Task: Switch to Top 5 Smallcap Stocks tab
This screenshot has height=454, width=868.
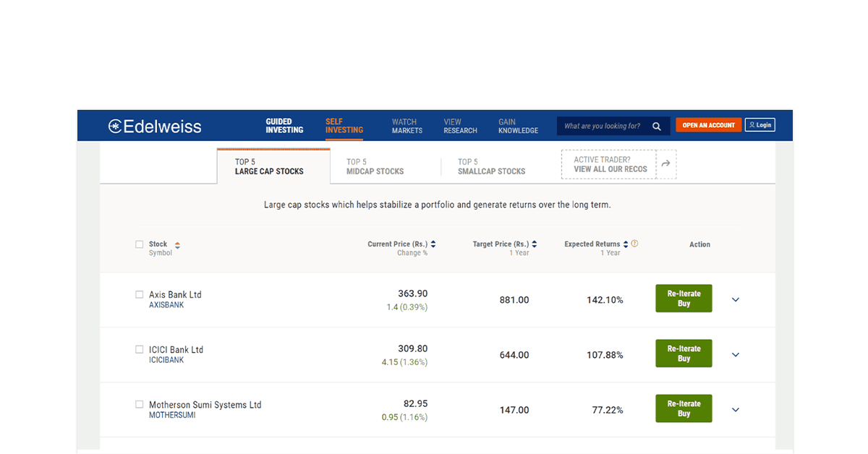Action: point(492,167)
